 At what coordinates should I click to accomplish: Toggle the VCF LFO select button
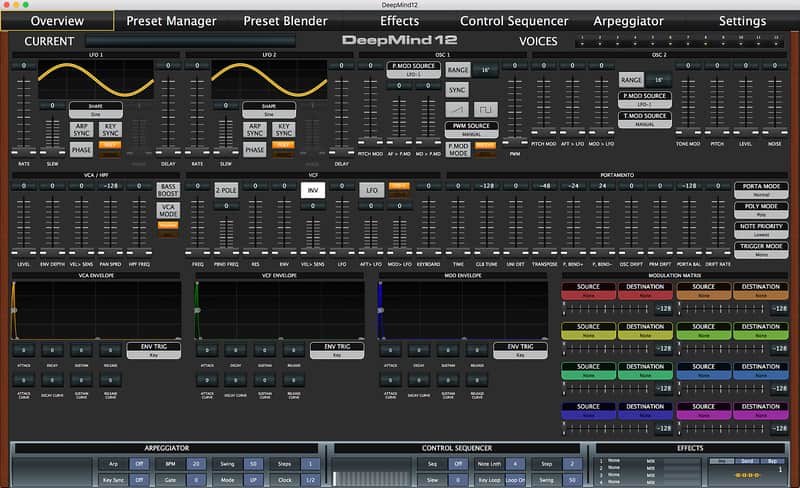371,190
